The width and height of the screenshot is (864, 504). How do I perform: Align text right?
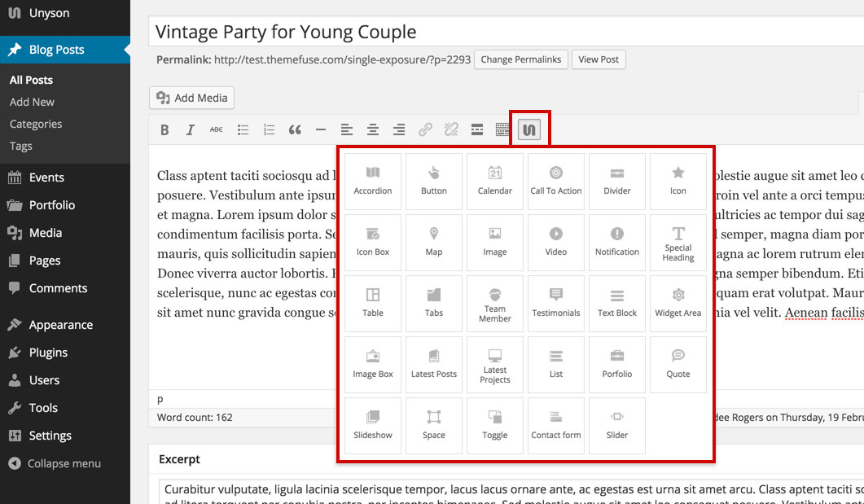click(x=399, y=130)
